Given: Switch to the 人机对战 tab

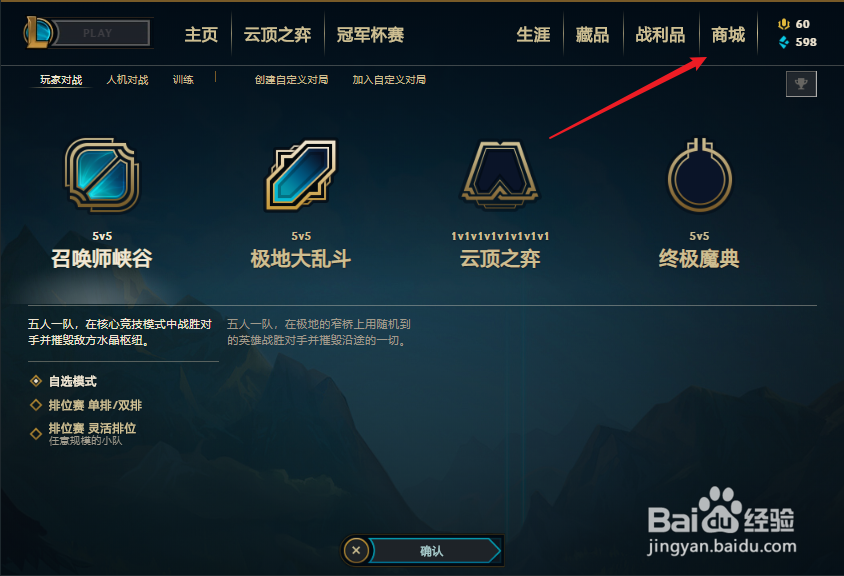Looking at the screenshot, I should pyautogui.click(x=127, y=80).
